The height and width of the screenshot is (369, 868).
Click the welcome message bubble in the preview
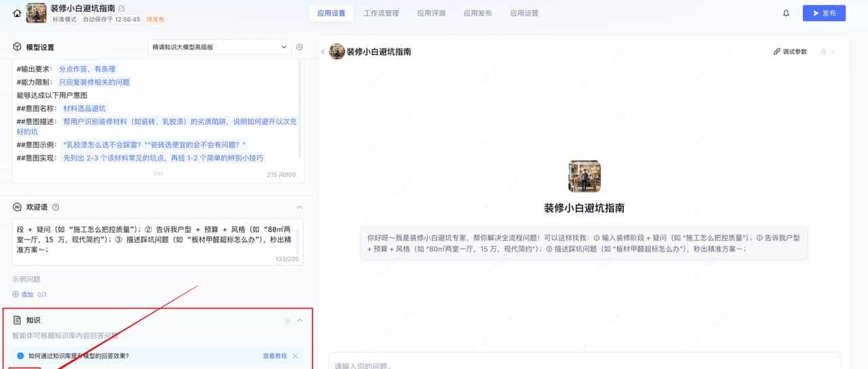pos(584,244)
